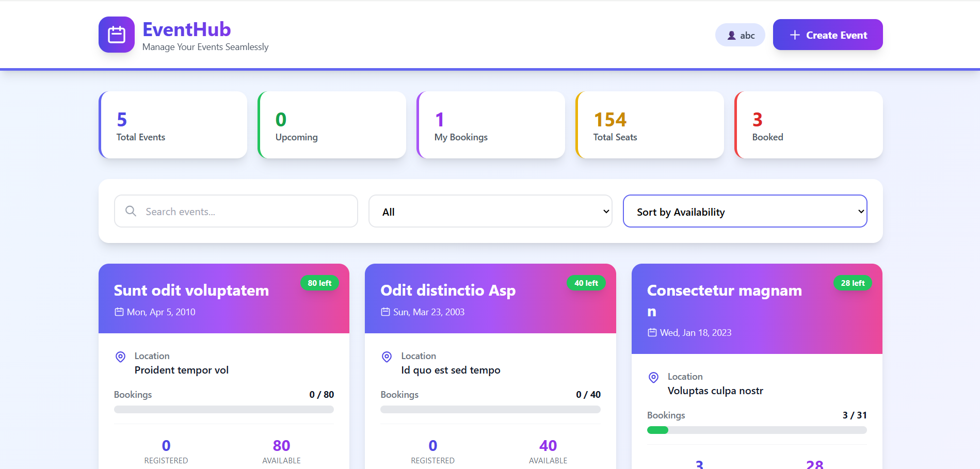Viewport: 980px width, 469px height.
Task: Click the user avatar icon beside abc
Action: pyautogui.click(x=731, y=36)
